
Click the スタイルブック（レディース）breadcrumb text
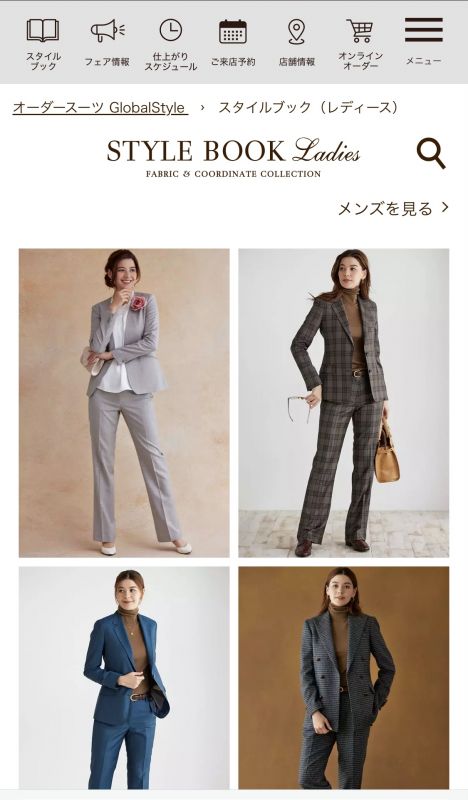(x=309, y=108)
